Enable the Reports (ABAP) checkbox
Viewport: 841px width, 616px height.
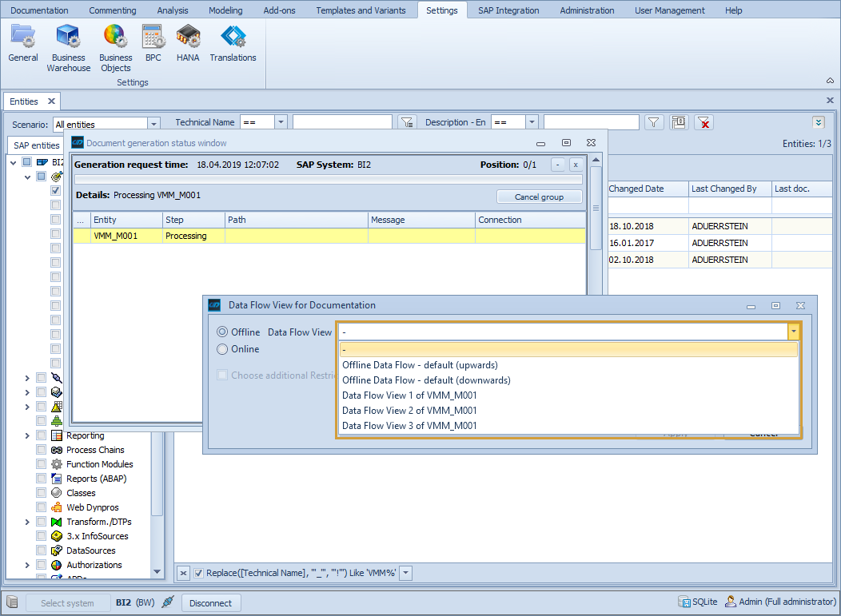click(x=41, y=478)
